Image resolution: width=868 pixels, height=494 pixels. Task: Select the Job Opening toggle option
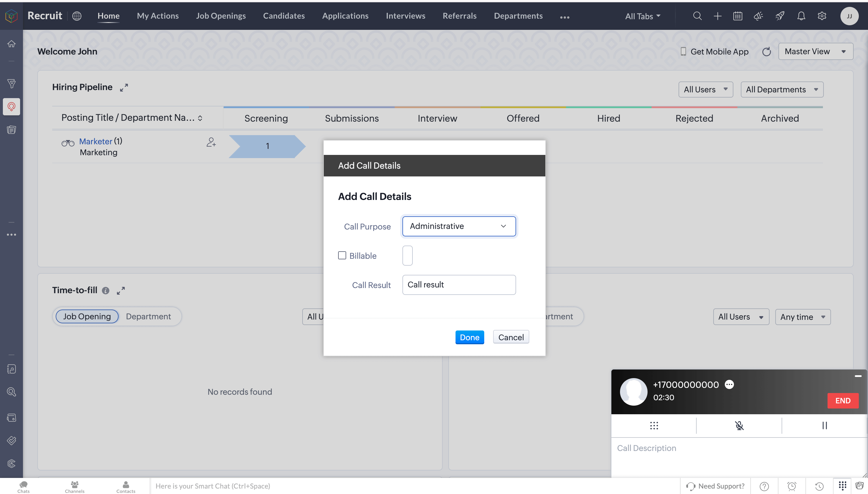coord(87,316)
